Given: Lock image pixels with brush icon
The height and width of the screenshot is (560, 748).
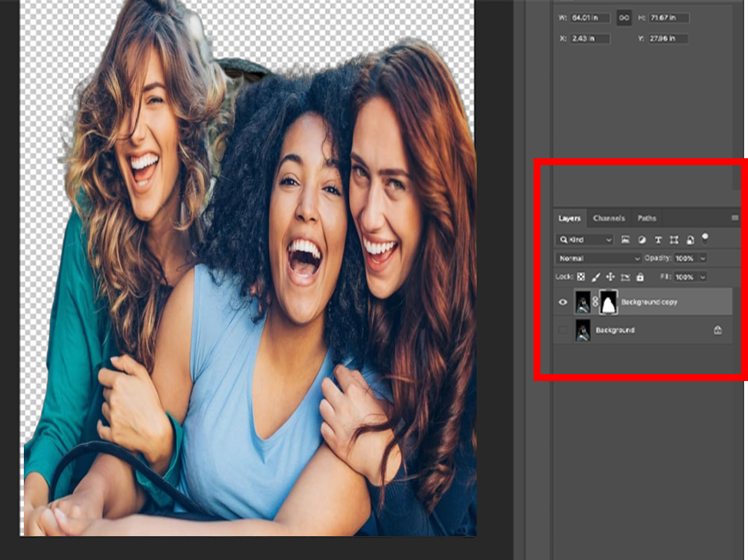Looking at the screenshot, I should click(x=595, y=277).
